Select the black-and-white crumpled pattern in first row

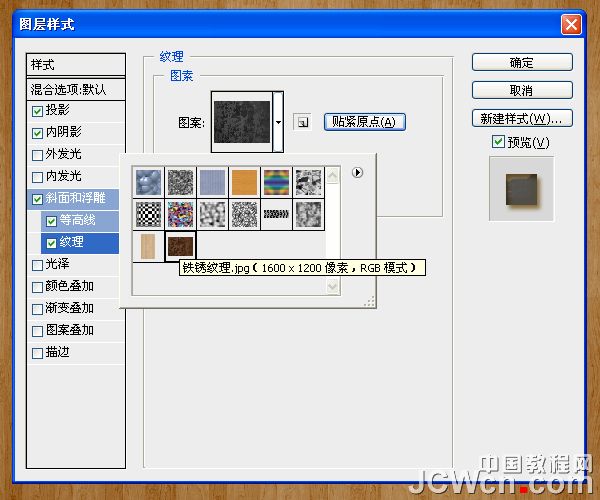[308, 182]
